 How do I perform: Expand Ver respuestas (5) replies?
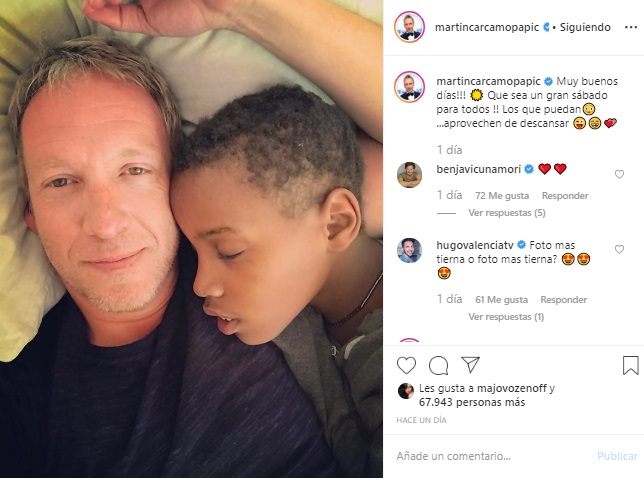(x=507, y=213)
